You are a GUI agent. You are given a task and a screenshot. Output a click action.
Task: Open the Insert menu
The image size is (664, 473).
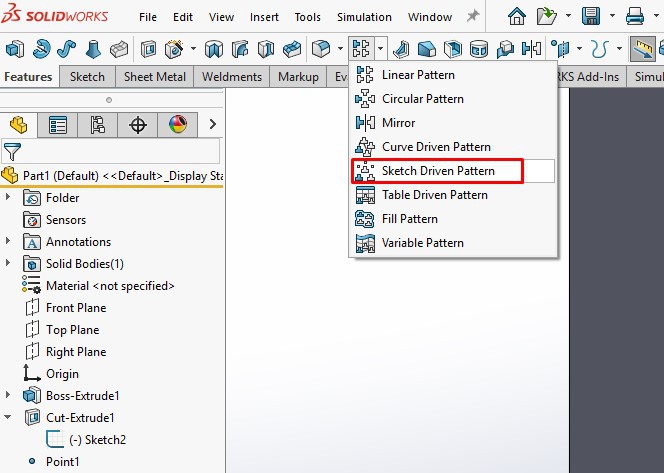pos(264,17)
